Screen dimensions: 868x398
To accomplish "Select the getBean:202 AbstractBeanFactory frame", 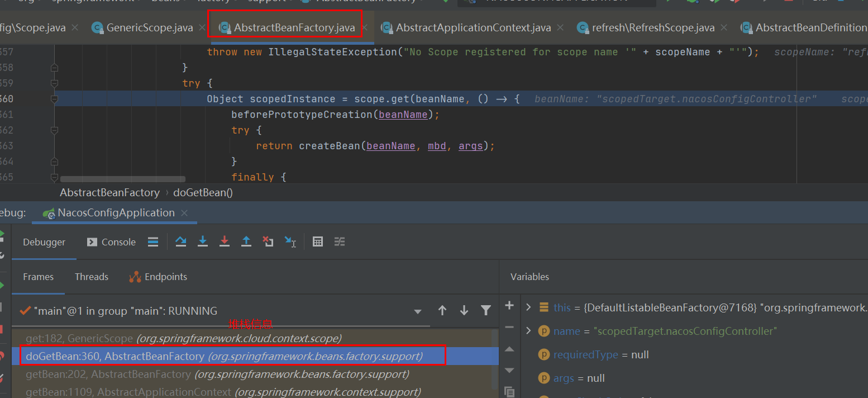I will click(x=255, y=374).
